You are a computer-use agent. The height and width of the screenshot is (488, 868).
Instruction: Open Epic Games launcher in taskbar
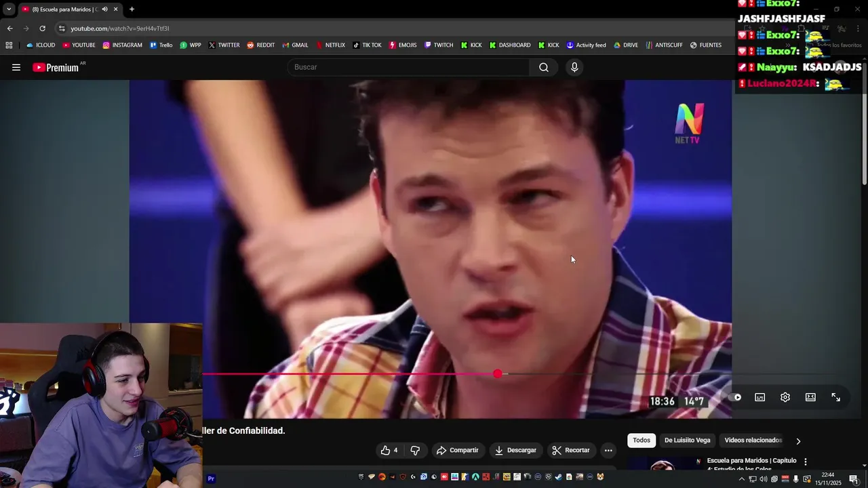[x=361, y=477]
